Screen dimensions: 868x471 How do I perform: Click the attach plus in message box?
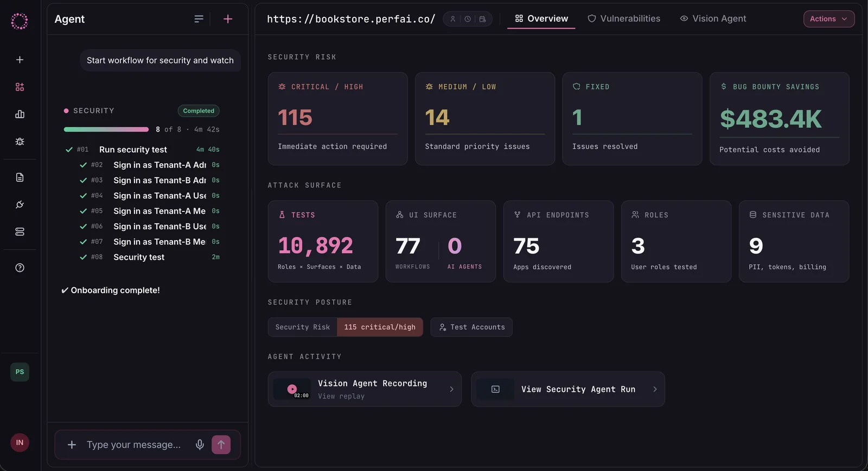point(72,444)
